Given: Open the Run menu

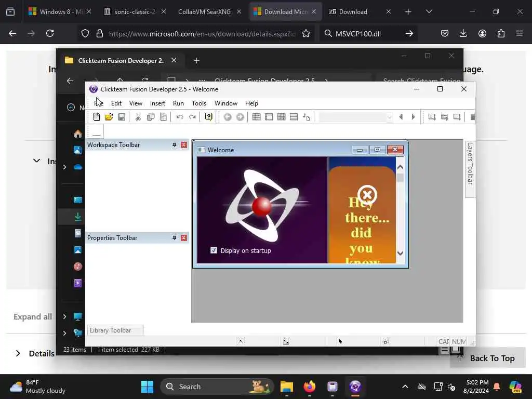Looking at the screenshot, I should 178,103.
